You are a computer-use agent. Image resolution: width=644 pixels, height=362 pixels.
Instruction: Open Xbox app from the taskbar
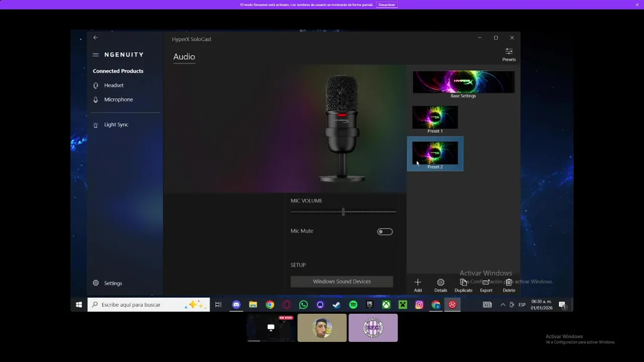coord(386,305)
